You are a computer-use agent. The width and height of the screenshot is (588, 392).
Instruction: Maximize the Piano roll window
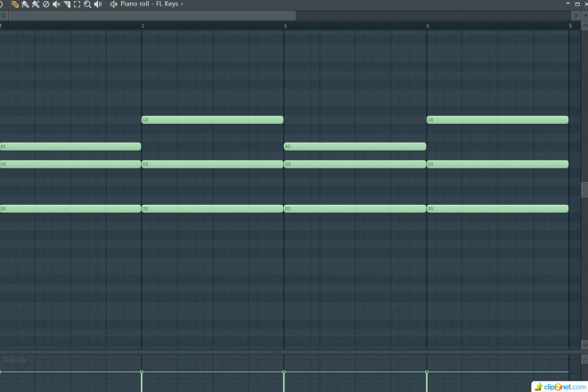coord(577,4)
